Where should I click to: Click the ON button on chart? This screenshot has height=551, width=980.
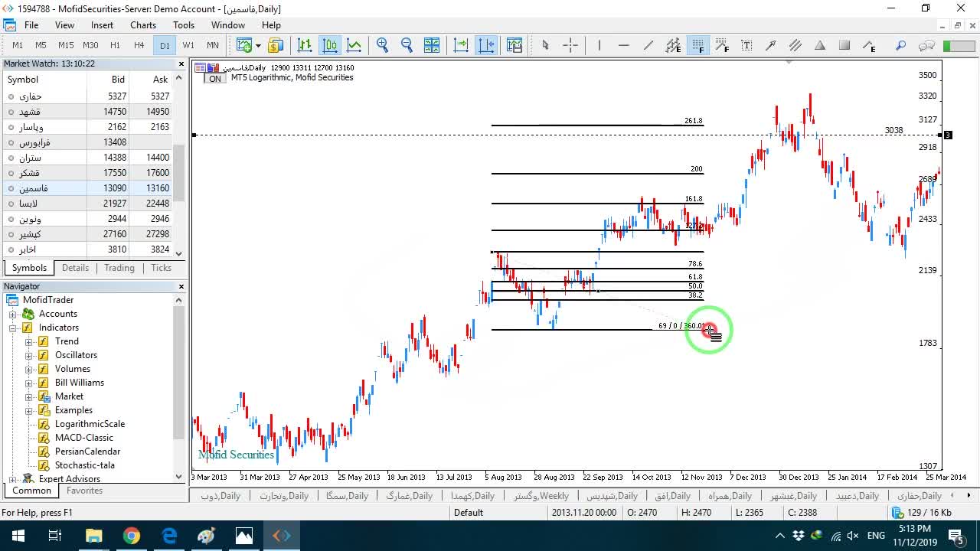[215, 79]
